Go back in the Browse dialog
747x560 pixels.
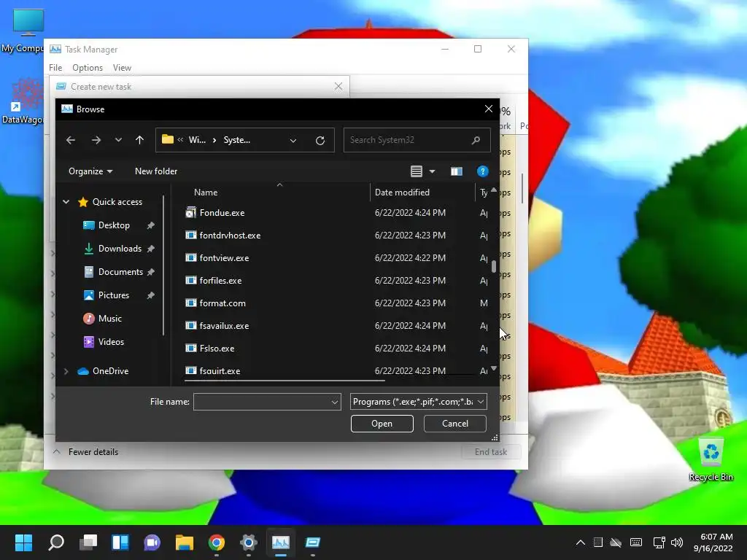pos(71,140)
